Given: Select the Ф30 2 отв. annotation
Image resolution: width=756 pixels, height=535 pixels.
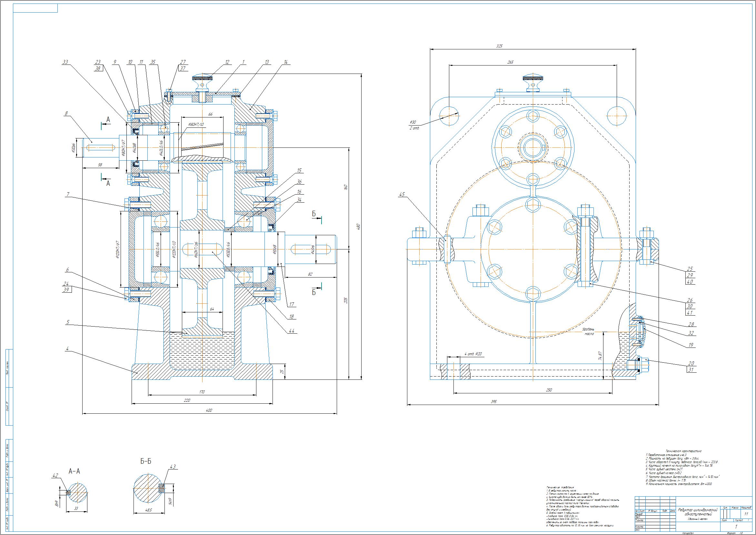Looking at the screenshot, I should point(413,125).
